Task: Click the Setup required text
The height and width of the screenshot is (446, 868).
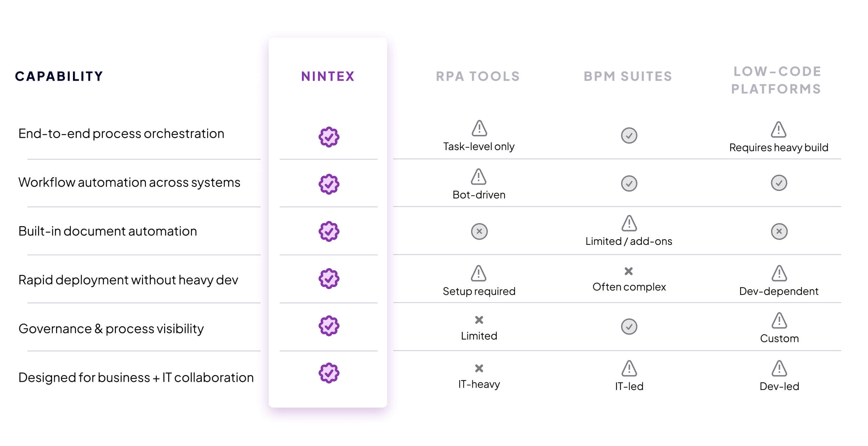Action: (x=479, y=291)
